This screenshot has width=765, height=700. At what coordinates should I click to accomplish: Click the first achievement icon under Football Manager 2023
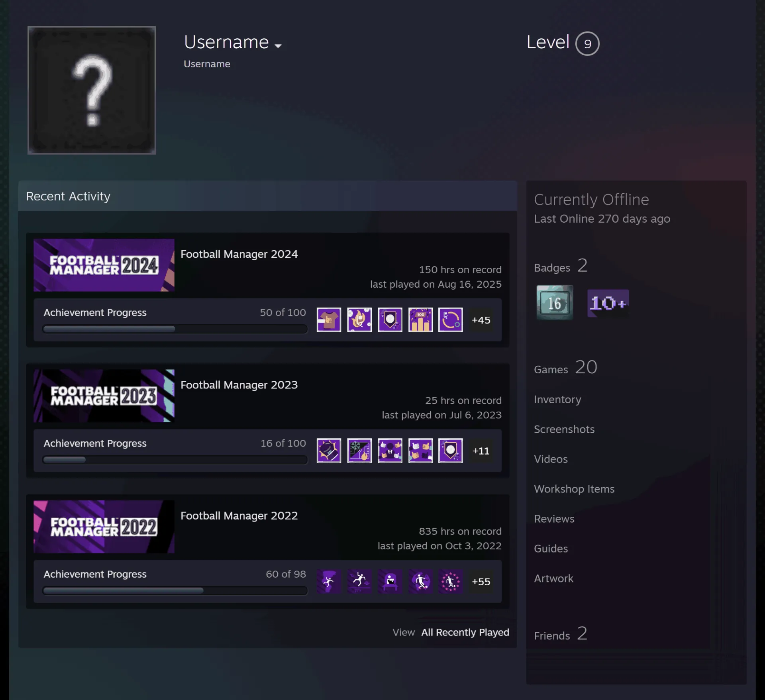click(x=329, y=451)
